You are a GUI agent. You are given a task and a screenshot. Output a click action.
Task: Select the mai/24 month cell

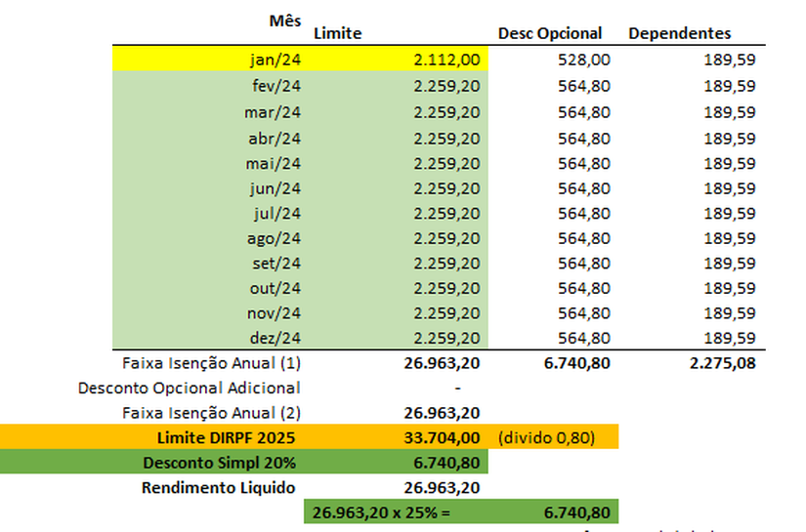273,164
